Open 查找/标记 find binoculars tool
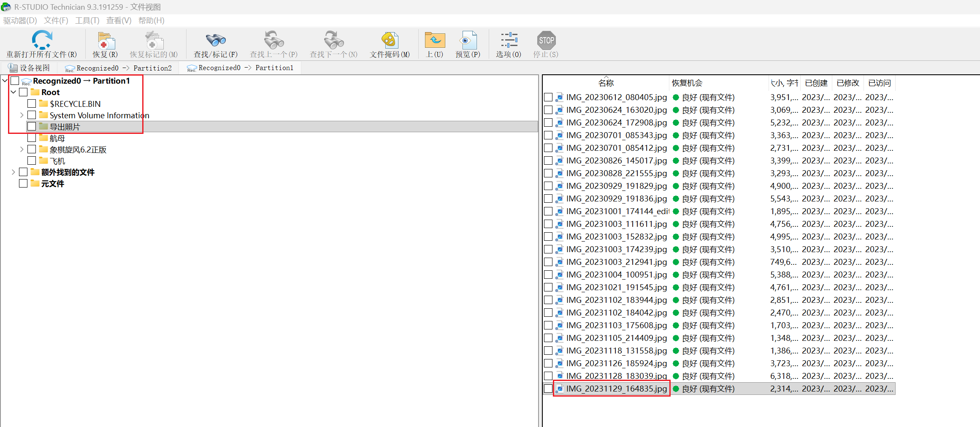Viewport: 980px width, 427px height. pos(216,41)
